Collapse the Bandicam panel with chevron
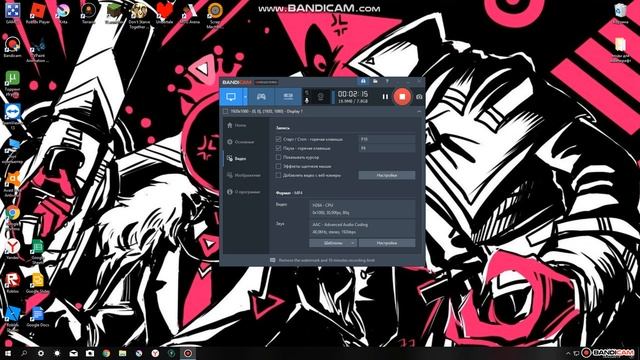The width and height of the screenshot is (640, 360). [x=419, y=111]
